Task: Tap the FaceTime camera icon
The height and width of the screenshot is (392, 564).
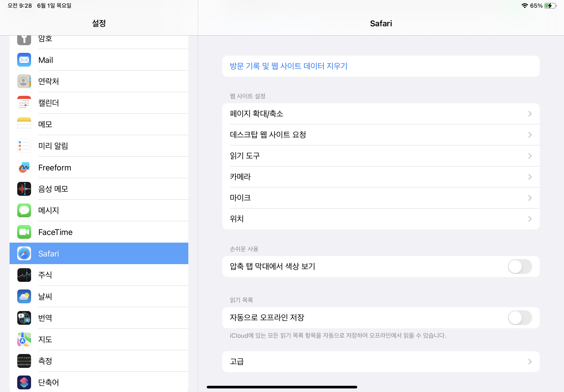Action: click(24, 232)
